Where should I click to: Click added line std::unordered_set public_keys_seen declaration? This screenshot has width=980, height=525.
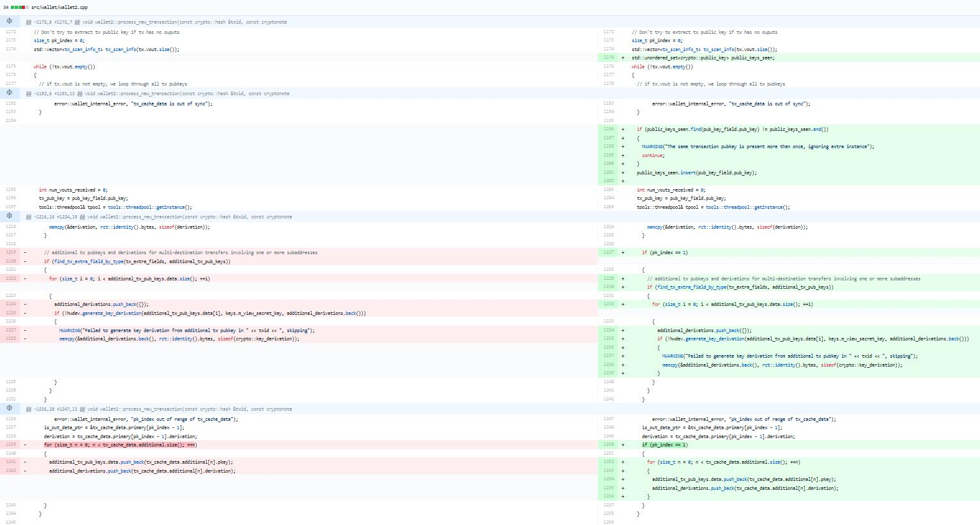(x=703, y=57)
